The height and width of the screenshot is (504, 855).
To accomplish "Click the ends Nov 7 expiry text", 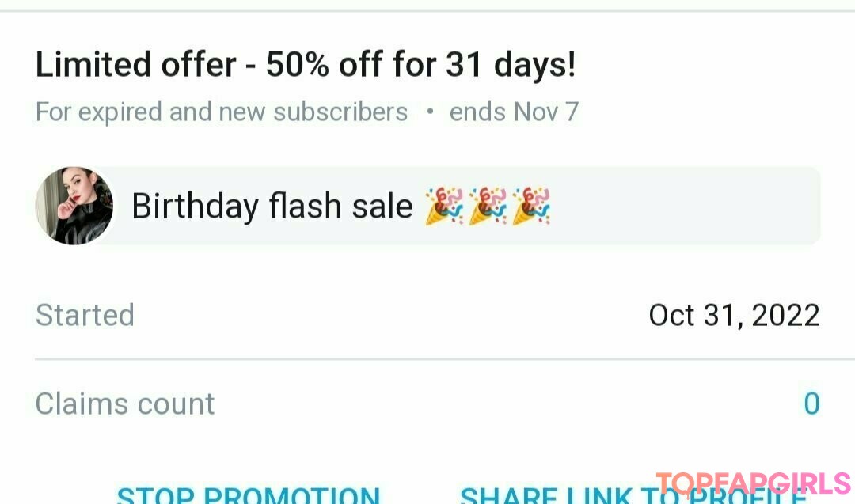I will tap(514, 112).
